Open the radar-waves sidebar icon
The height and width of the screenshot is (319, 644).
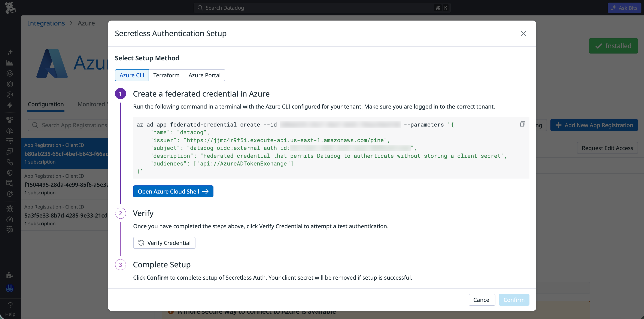[10, 94]
